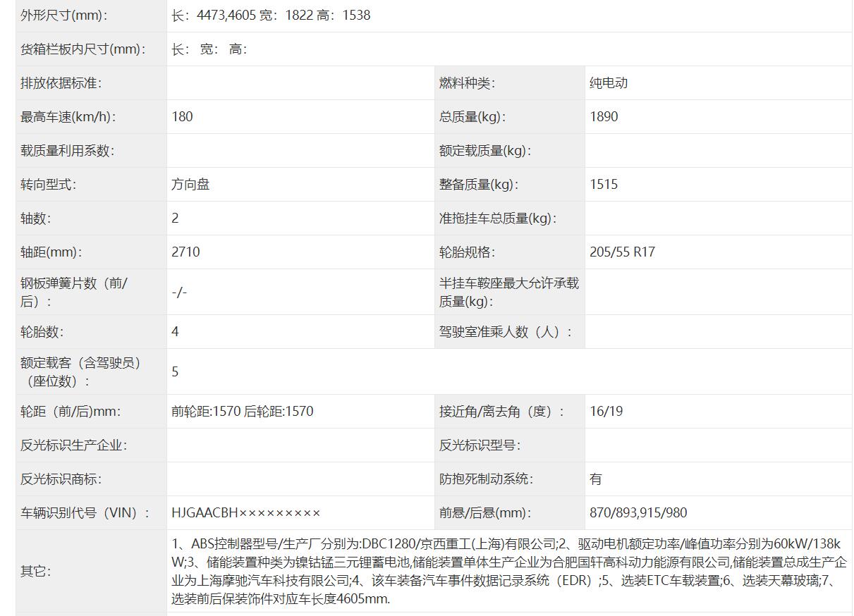Click the 准拖挂车总质量(kg) label
The height and width of the screenshot is (616, 854).
498,218
